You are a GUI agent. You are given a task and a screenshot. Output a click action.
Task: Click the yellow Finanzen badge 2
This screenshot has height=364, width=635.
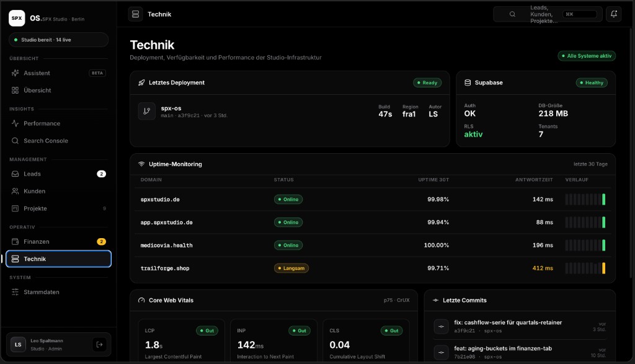pyautogui.click(x=101, y=242)
